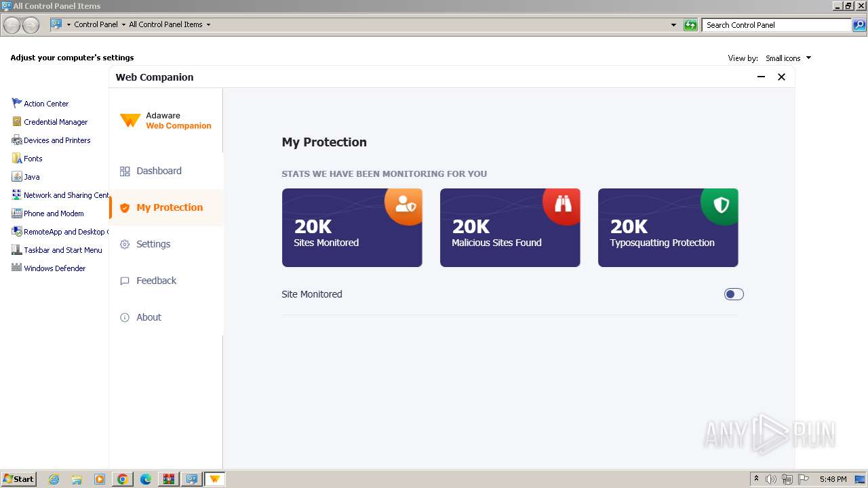
Task: Open Taskbar and Start Menu icon
Action: point(17,249)
